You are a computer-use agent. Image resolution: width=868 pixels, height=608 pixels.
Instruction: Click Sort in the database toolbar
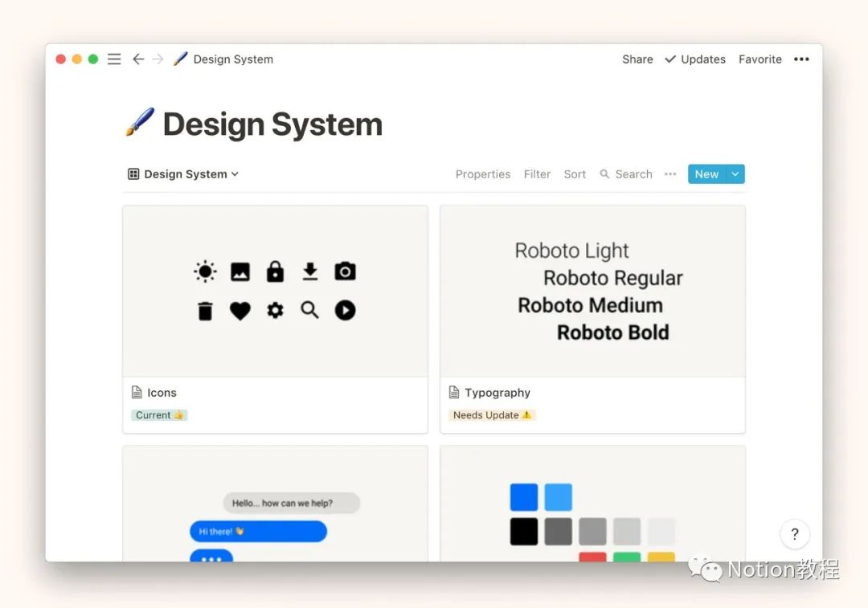pos(575,174)
